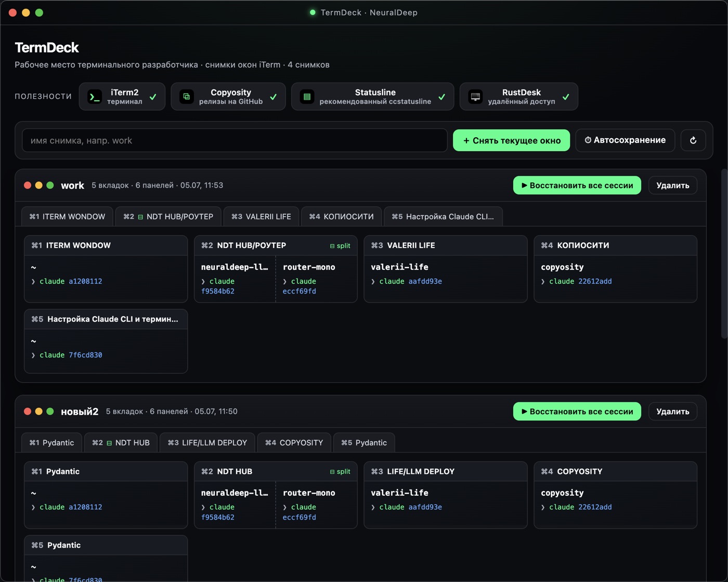Click the work snapshot title
Image resolution: width=728 pixels, height=582 pixels.
pyautogui.click(x=72, y=186)
